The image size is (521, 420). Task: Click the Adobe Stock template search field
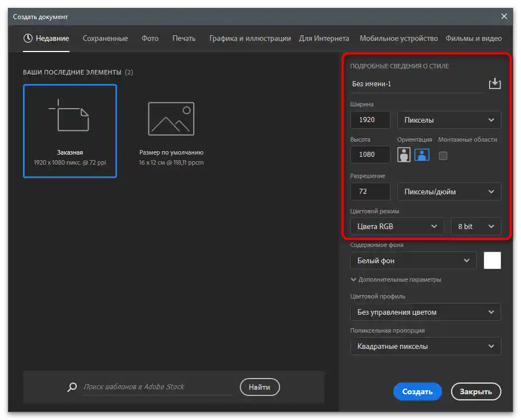(x=158, y=387)
